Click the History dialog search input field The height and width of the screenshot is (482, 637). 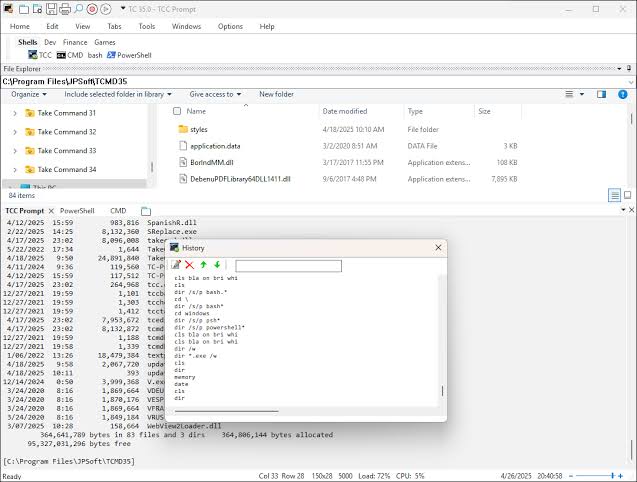(288, 266)
